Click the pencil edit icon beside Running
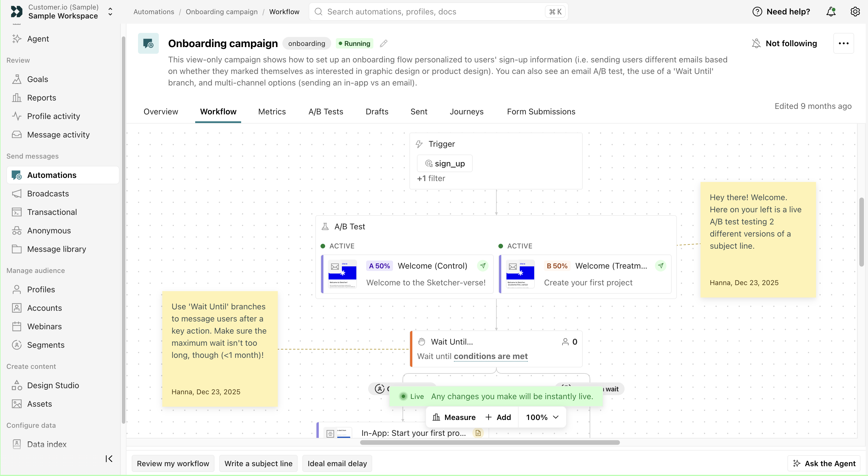This screenshot has width=868, height=476. pos(383,44)
